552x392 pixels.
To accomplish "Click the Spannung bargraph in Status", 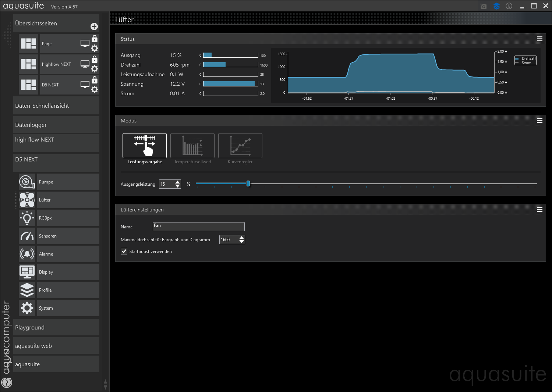I will [231, 84].
